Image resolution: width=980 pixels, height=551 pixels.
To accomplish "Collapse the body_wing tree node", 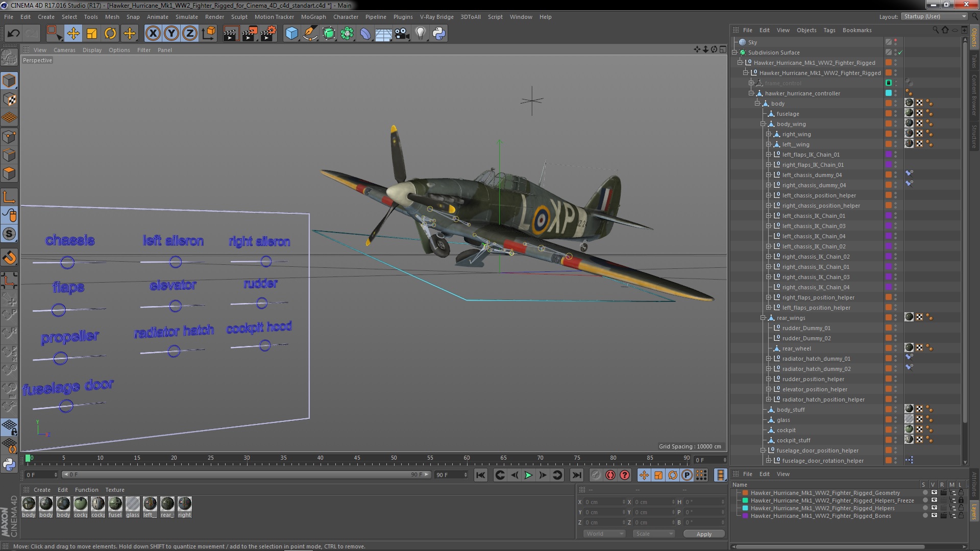I will [763, 124].
